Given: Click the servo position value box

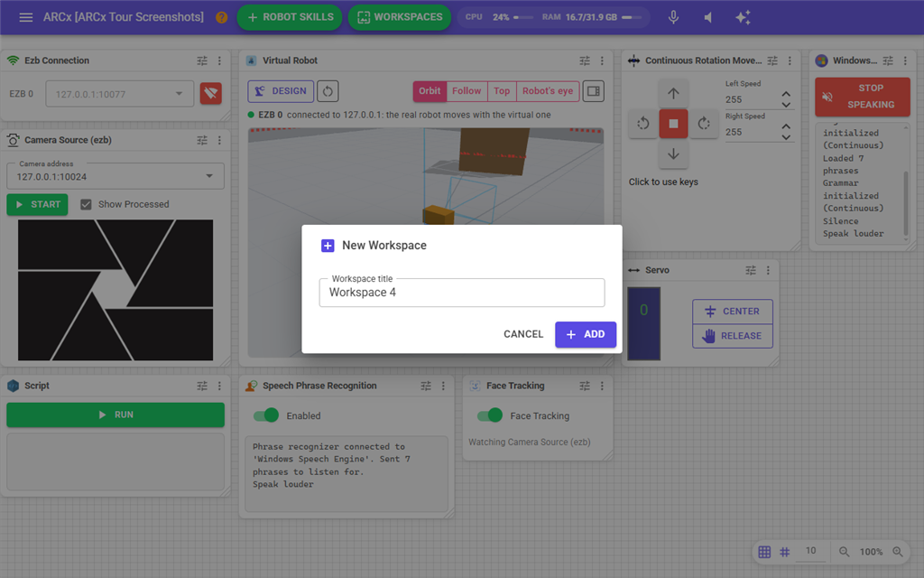Looking at the screenshot, I should pyautogui.click(x=643, y=324).
